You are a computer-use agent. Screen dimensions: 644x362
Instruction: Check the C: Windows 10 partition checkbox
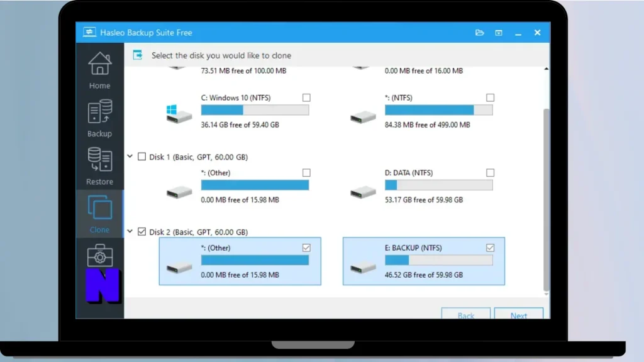pyautogui.click(x=306, y=97)
